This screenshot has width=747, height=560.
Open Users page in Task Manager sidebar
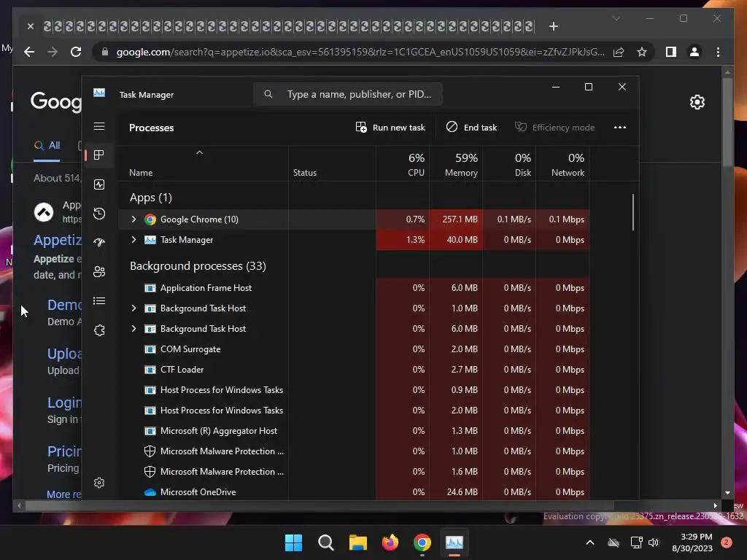point(99,272)
